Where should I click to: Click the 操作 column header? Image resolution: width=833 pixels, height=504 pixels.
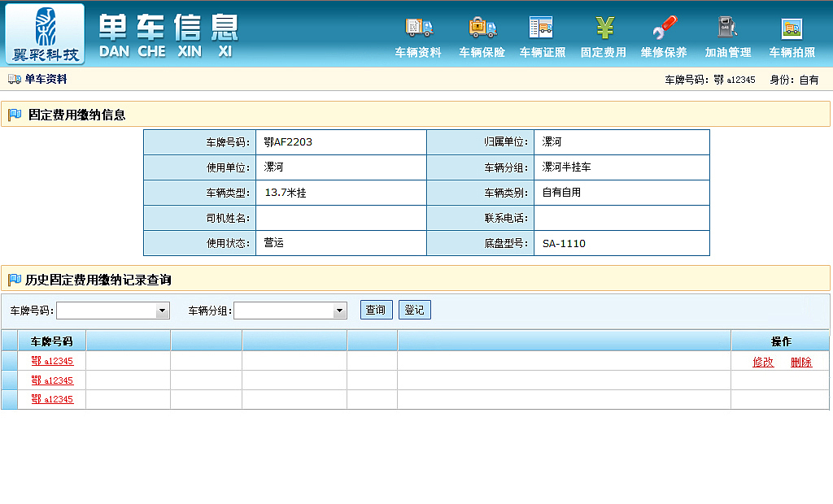pos(780,341)
